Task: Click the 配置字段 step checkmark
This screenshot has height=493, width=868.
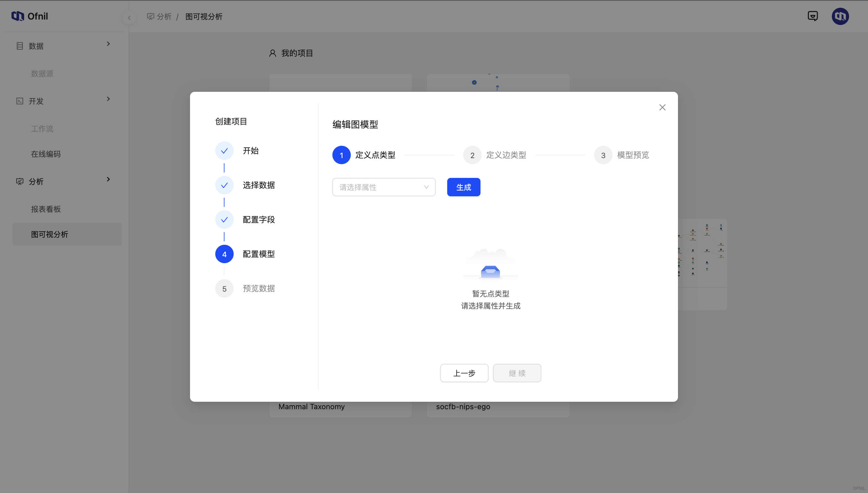Action: click(x=224, y=220)
